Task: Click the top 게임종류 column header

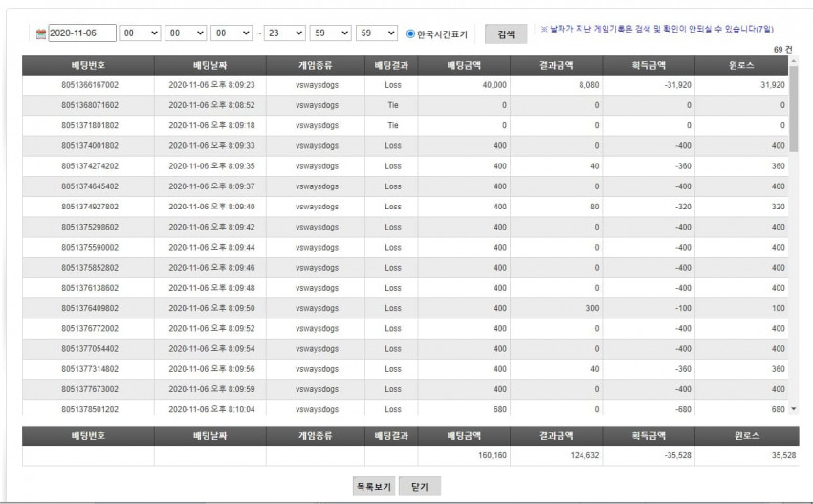Action: tap(316, 65)
